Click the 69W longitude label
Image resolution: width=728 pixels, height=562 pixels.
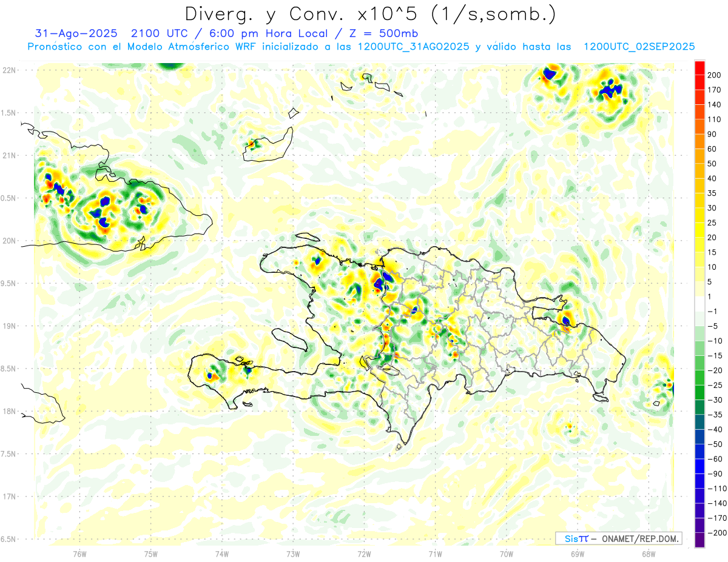click(577, 553)
